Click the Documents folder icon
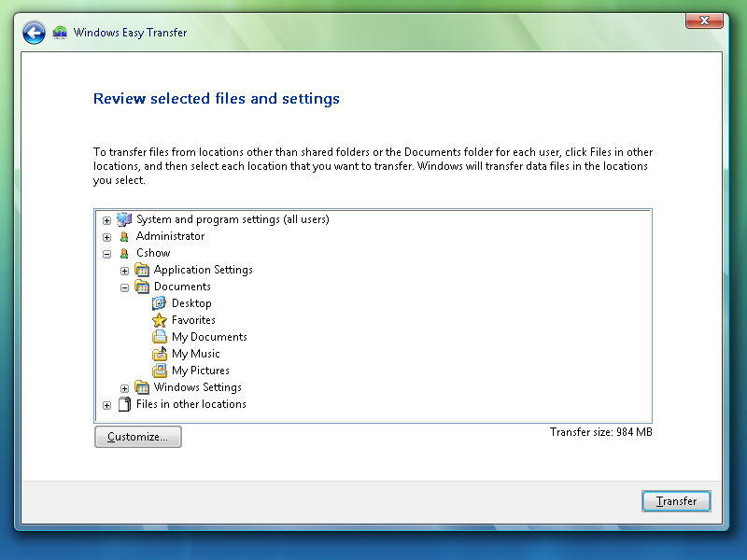The height and width of the screenshot is (560, 747). coord(142,287)
